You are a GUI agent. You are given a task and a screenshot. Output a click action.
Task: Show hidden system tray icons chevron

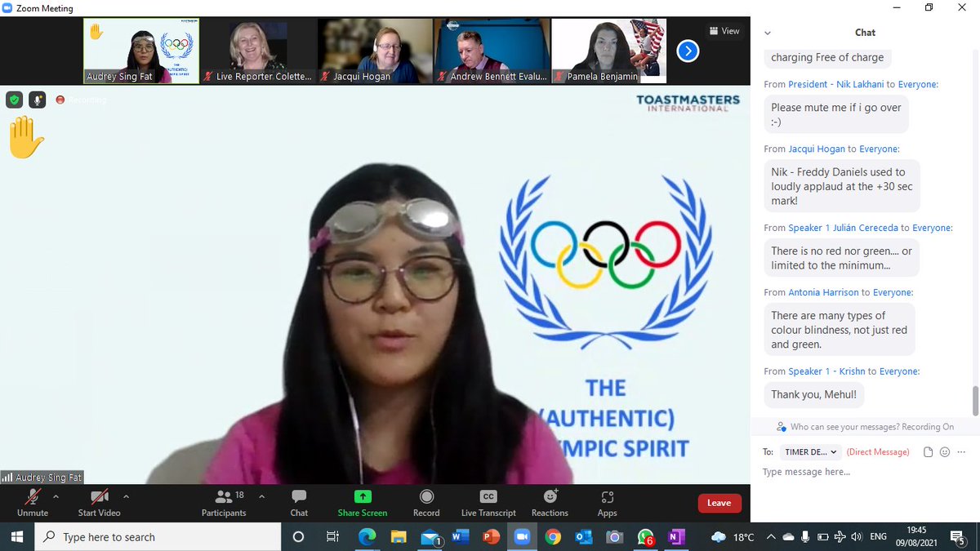[771, 537]
